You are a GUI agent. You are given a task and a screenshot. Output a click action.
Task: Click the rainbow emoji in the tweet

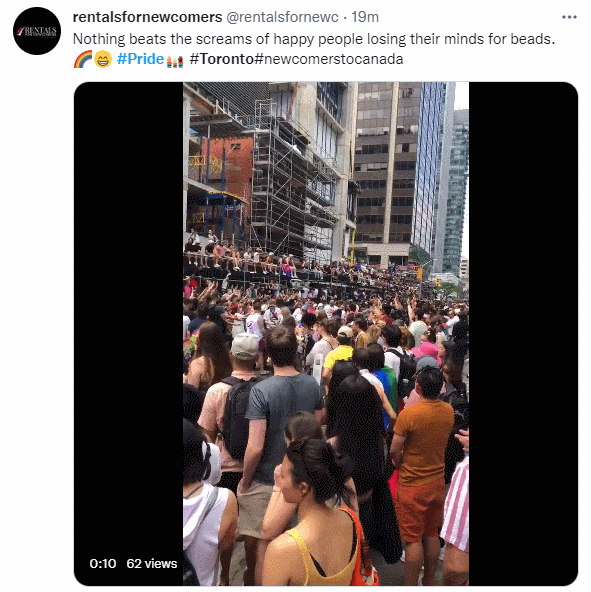click(83, 59)
